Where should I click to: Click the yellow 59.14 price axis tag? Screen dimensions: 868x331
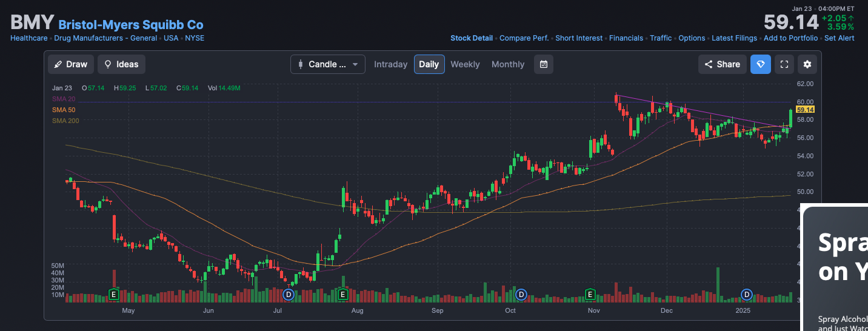(x=805, y=110)
